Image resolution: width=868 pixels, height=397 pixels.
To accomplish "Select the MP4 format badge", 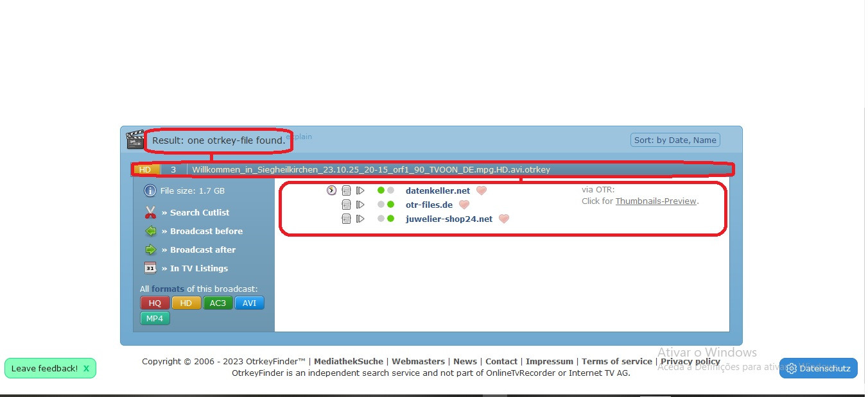I will pyautogui.click(x=155, y=318).
